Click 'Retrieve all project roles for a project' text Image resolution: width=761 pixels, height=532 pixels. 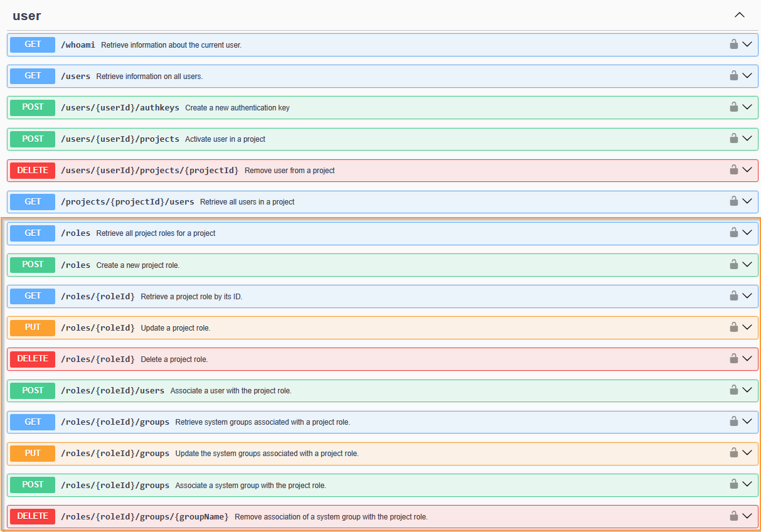[156, 233]
